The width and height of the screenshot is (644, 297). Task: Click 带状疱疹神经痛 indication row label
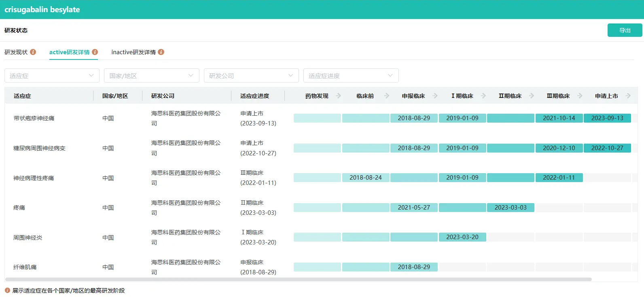pos(34,118)
